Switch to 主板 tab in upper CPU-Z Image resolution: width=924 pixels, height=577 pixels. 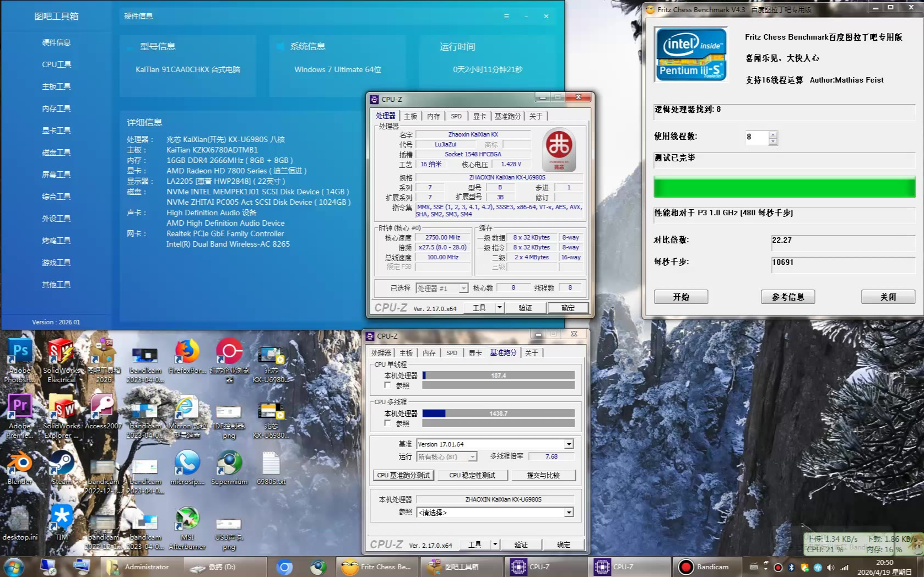point(410,116)
